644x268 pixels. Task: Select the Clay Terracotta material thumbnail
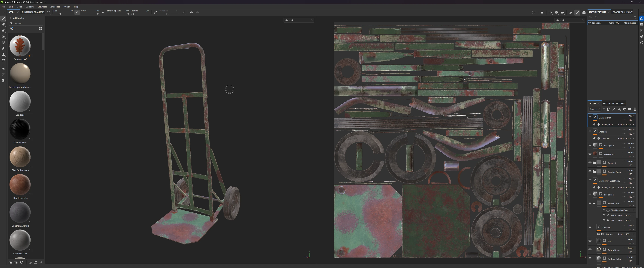[x=20, y=185]
